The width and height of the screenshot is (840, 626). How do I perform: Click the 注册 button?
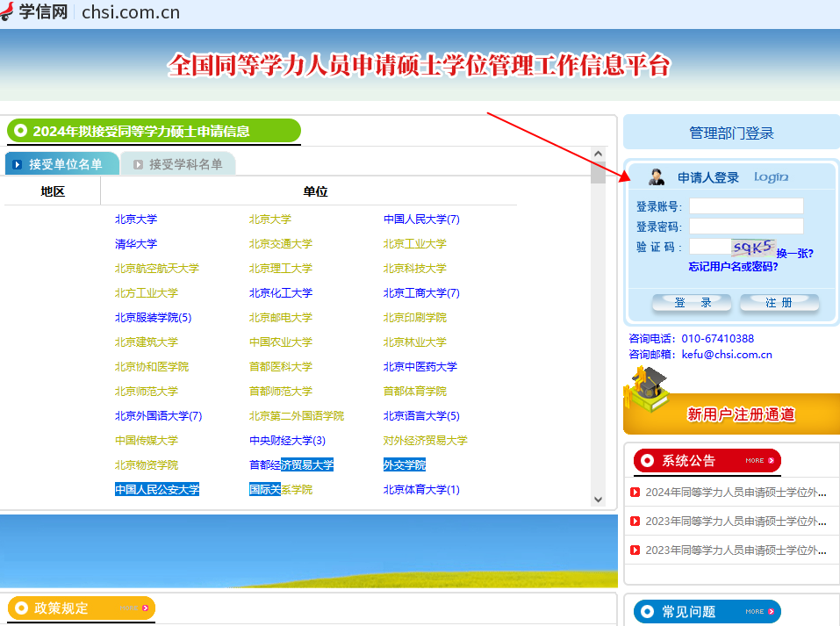pyautogui.click(x=779, y=303)
